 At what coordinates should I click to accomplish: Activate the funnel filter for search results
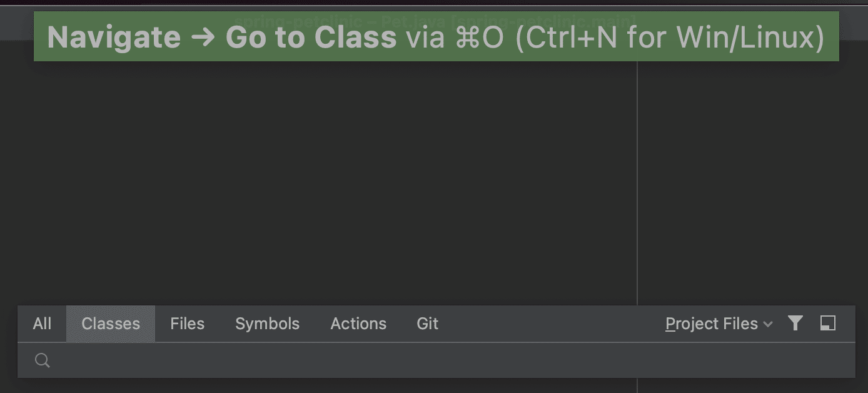tap(795, 324)
